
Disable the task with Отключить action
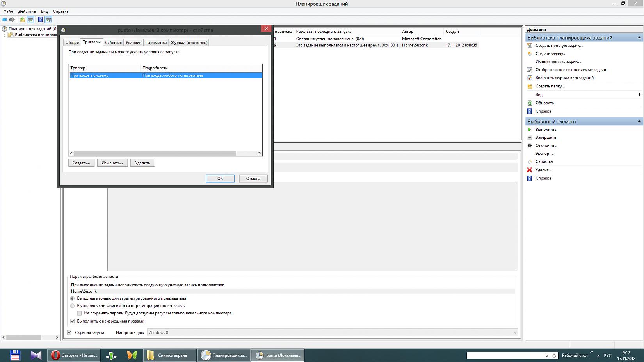(546, 146)
